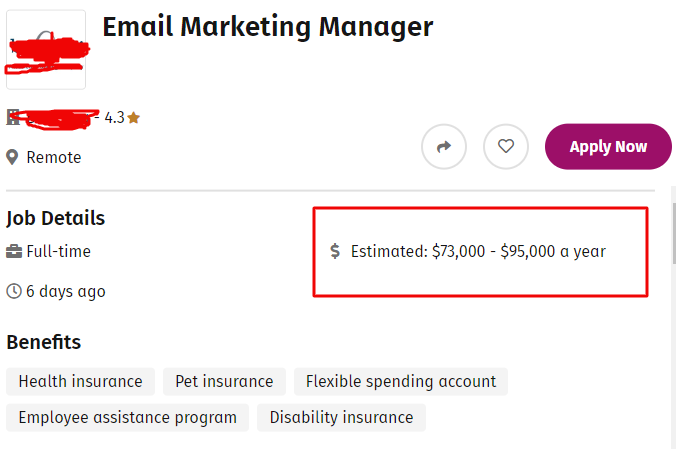Select the Flexible spending account tag
Image resolution: width=676 pixels, height=449 pixels.
click(401, 381)
